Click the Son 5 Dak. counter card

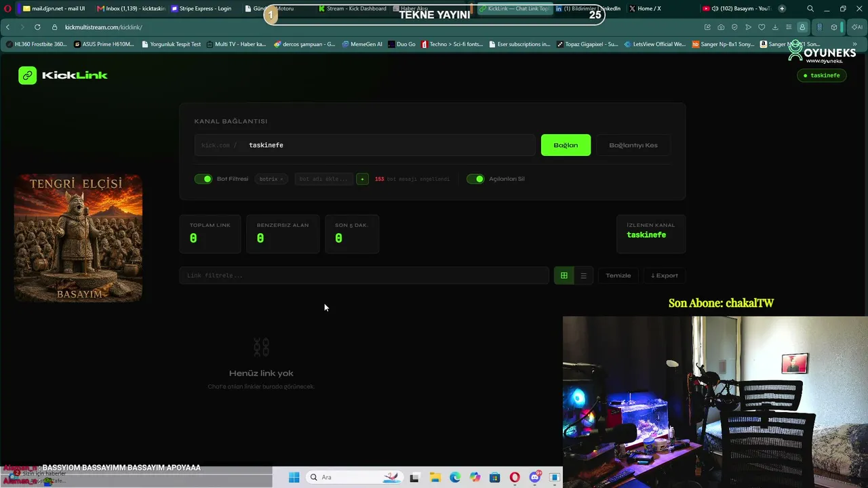point(352,234)
